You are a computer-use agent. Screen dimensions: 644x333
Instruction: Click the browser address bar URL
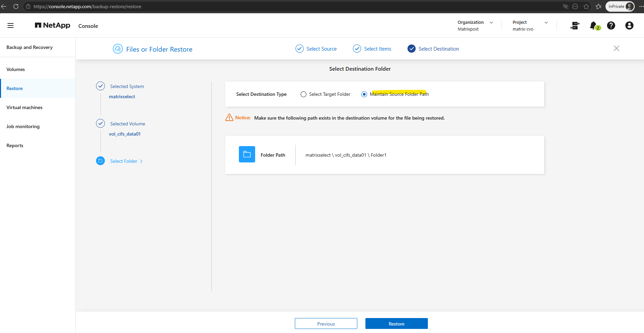pos(87,6)
